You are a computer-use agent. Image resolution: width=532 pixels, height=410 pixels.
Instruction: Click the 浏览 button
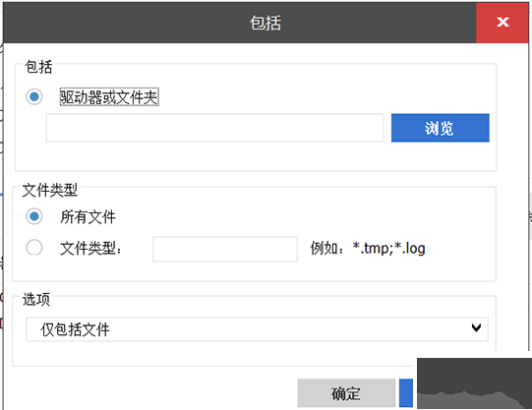point(440,128)
